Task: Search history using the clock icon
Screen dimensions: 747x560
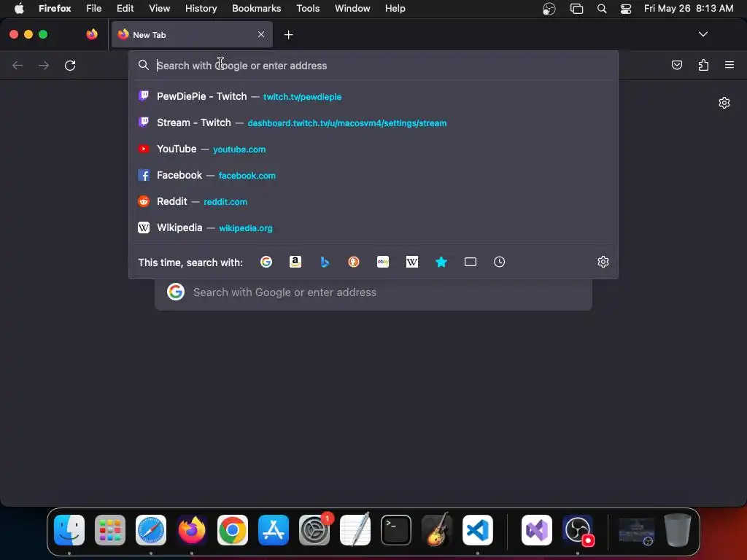Action: pyautogui.click(x=499, y=262)
